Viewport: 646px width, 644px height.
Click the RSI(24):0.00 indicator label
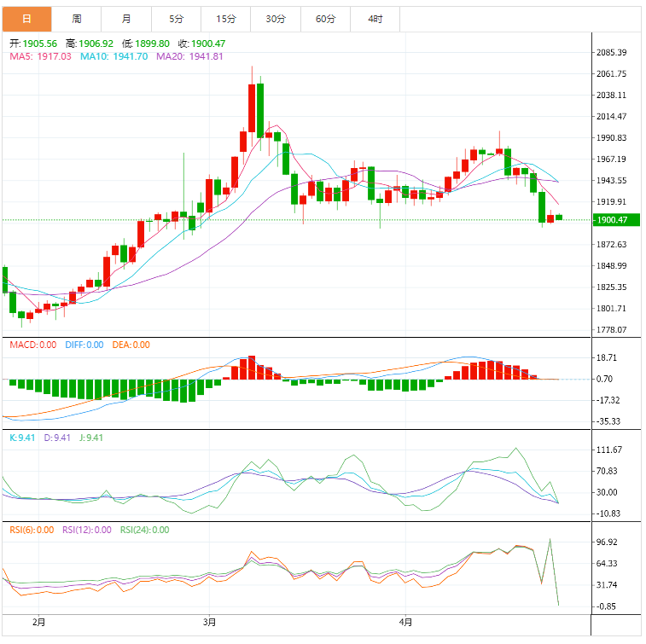(x=144, y=530)
